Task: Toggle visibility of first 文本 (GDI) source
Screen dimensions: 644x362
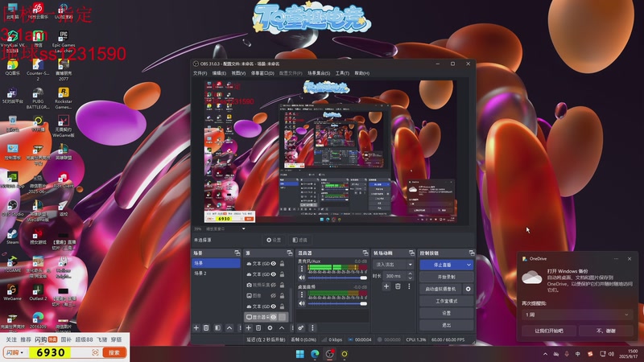Action: [x=274, y=264]
